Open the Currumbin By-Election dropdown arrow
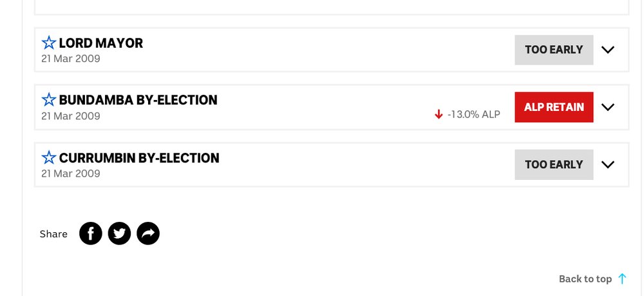 [x=608, y=164]
